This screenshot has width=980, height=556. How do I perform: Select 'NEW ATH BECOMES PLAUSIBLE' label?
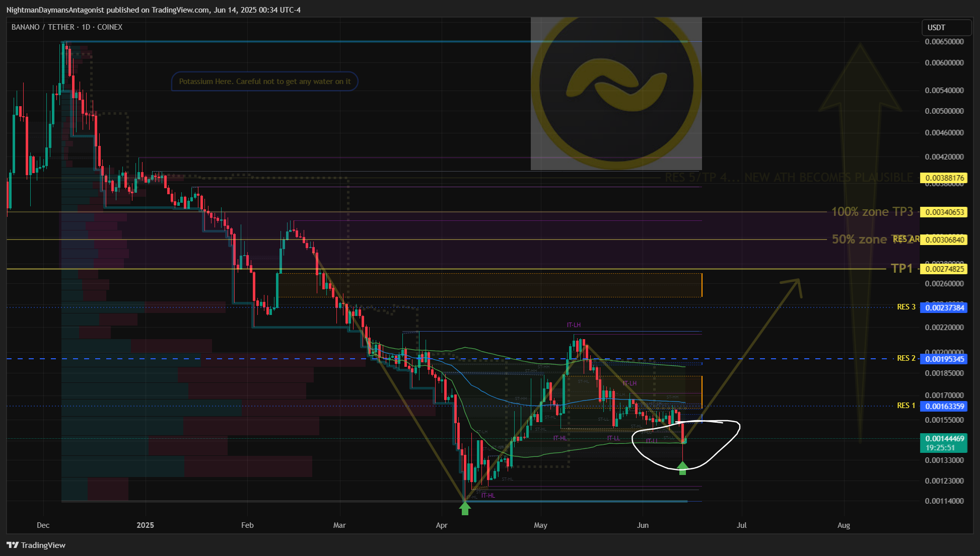pyautogui.click(x=828, y=177)
